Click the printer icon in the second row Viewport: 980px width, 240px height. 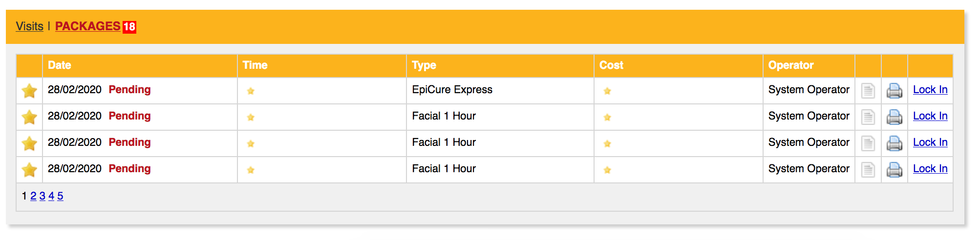point(895,117)
